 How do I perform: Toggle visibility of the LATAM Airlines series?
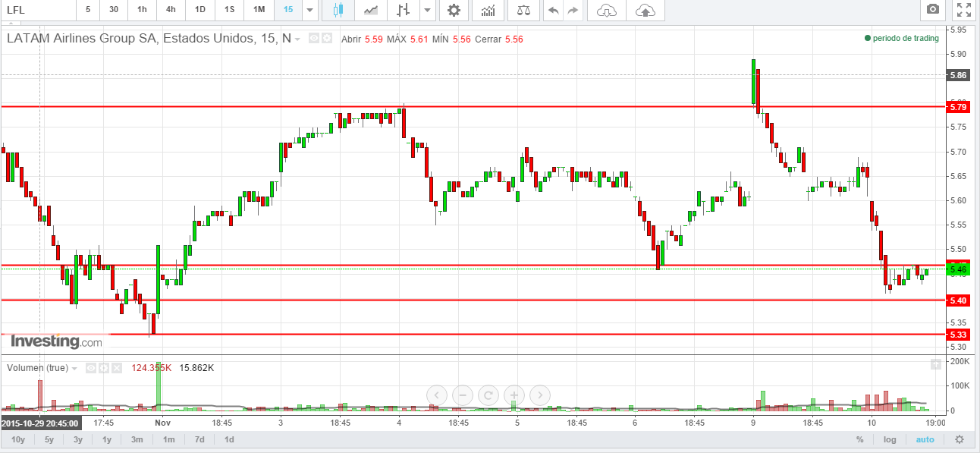coord(313,39)
